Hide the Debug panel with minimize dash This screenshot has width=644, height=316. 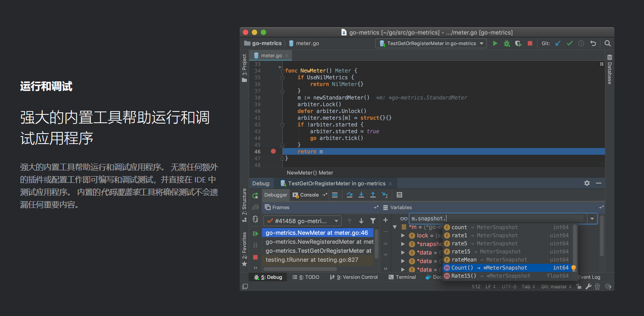(599, 183)
